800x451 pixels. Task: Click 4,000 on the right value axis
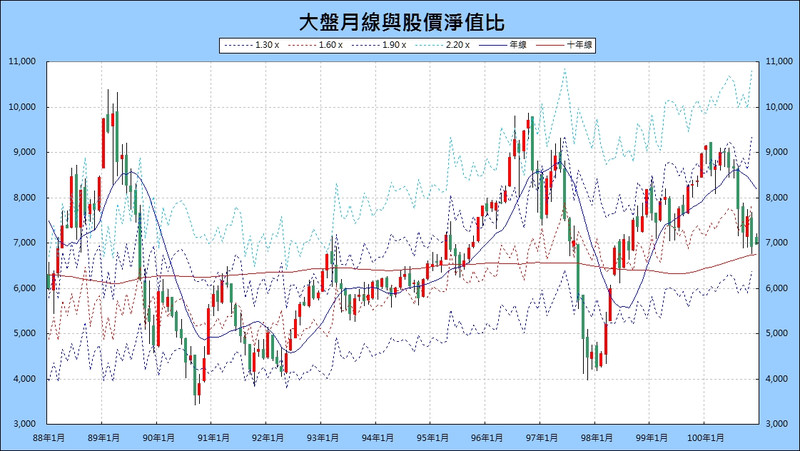pos(778,379)
